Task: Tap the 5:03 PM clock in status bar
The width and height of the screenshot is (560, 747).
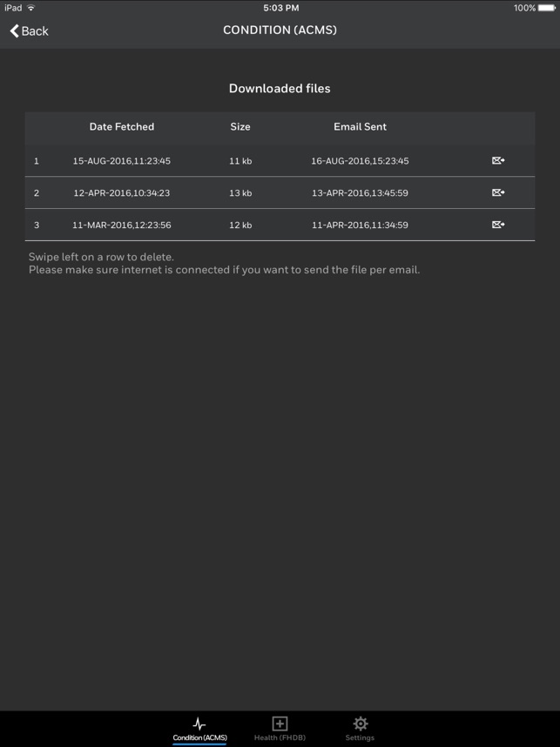Action: point(280,8)
